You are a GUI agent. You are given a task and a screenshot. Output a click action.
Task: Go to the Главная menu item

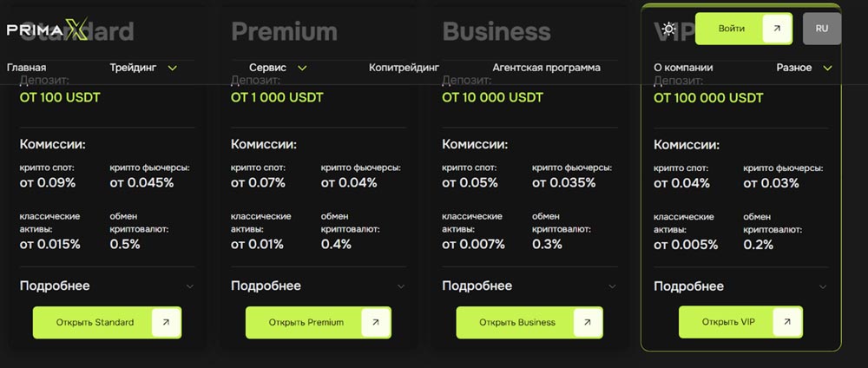(27, 68)
